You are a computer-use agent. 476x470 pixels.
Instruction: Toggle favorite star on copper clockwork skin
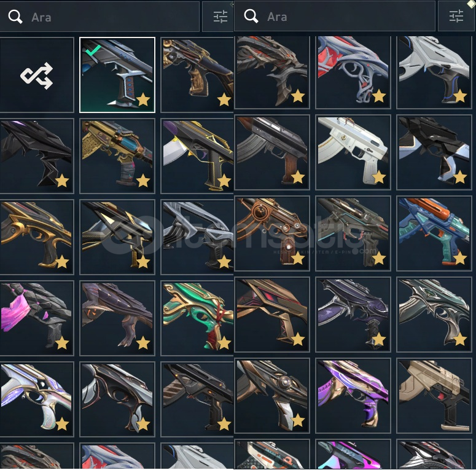[298, 259]
